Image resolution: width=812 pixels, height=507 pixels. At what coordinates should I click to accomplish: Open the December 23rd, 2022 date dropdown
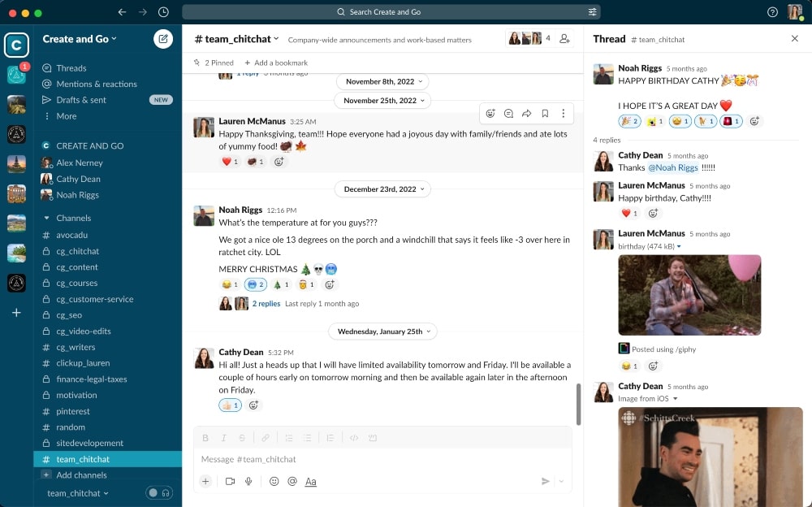[382, 188]
